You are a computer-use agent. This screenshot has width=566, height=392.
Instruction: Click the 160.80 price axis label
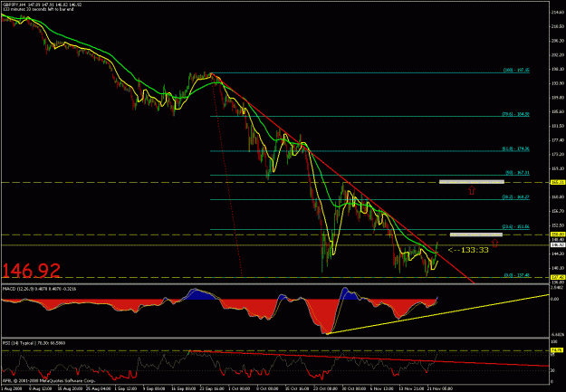coord(558,196)
